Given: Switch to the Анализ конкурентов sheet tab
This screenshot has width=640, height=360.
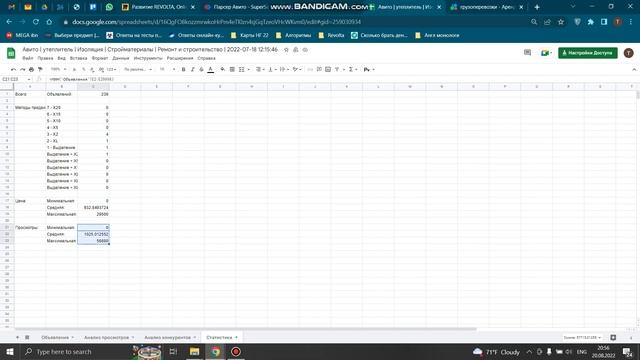Looking at the screenshot, I should point(170,337).
